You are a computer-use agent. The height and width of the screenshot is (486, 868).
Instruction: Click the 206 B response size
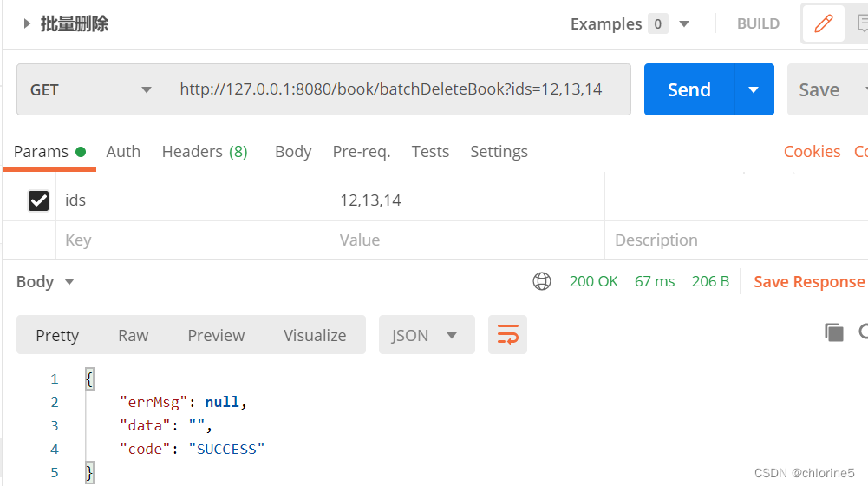tap(710, 281)
